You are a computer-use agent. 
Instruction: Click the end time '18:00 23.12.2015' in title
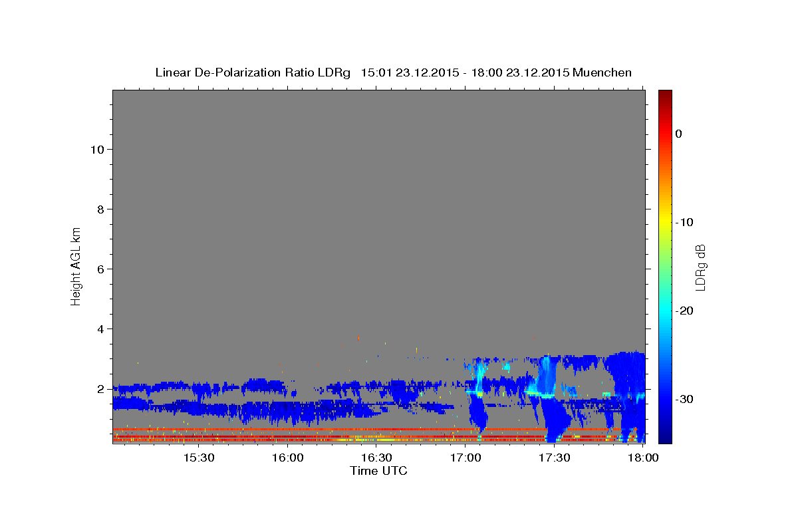(520, 72)
